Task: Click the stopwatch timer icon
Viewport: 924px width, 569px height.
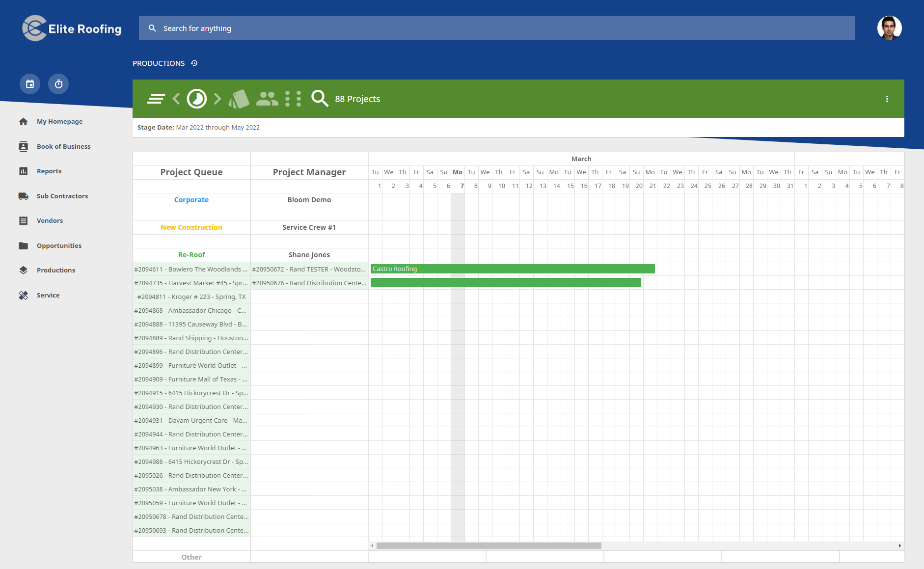Action: tap(58, 84)
